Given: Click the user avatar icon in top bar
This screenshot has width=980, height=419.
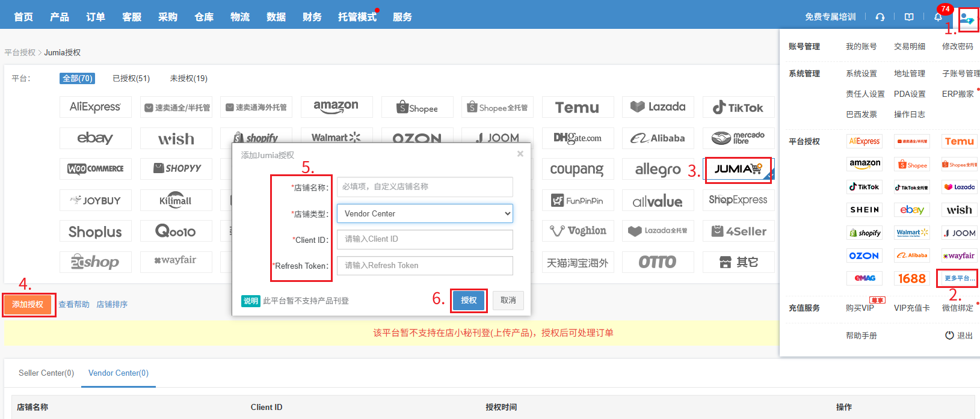Looking at the screenshot, I should (967, 19).
